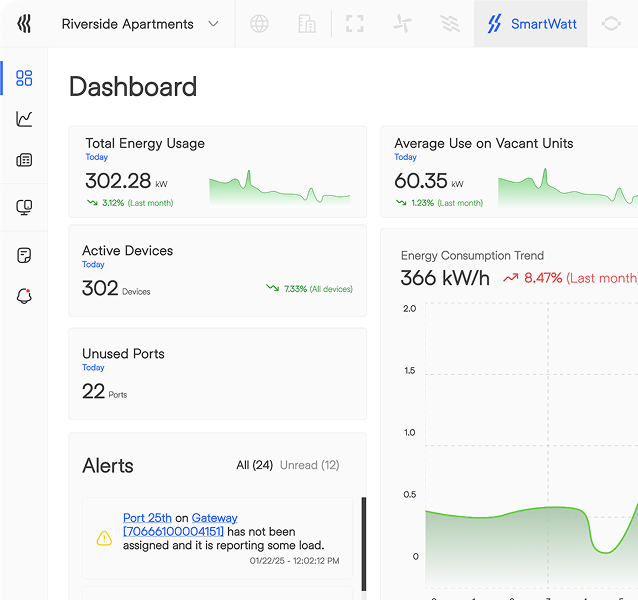This screenshot has height=600, width=638.
Task: Open the Riverside Apartments property dropdown
Action: (140, 24)
